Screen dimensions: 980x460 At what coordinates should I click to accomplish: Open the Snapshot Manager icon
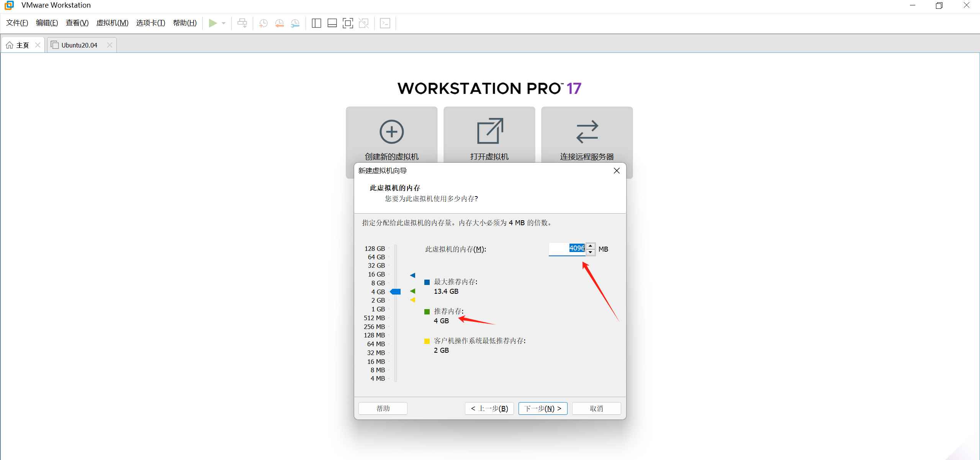(x=295, y=23)
